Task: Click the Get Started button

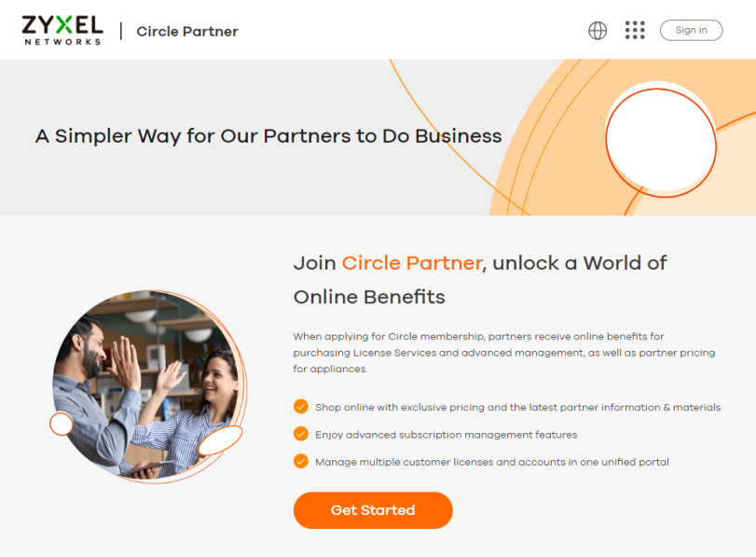Action: coord(373,510)
